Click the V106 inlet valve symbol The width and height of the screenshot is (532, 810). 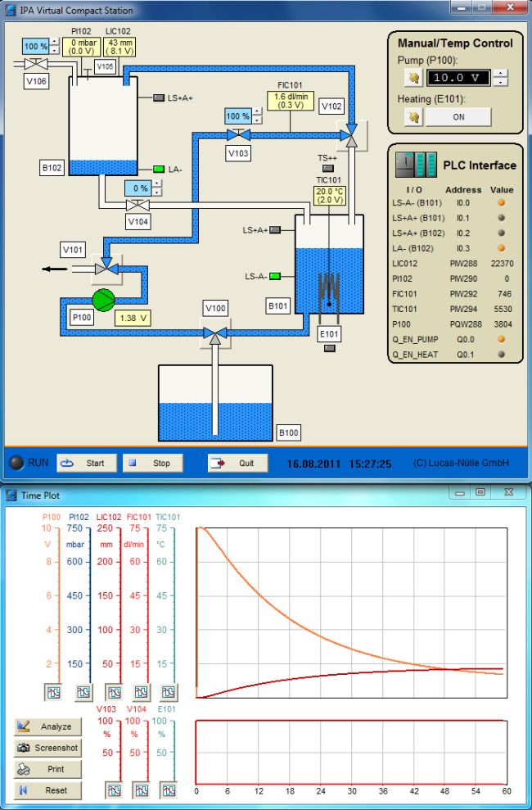(x=36, y=64)
